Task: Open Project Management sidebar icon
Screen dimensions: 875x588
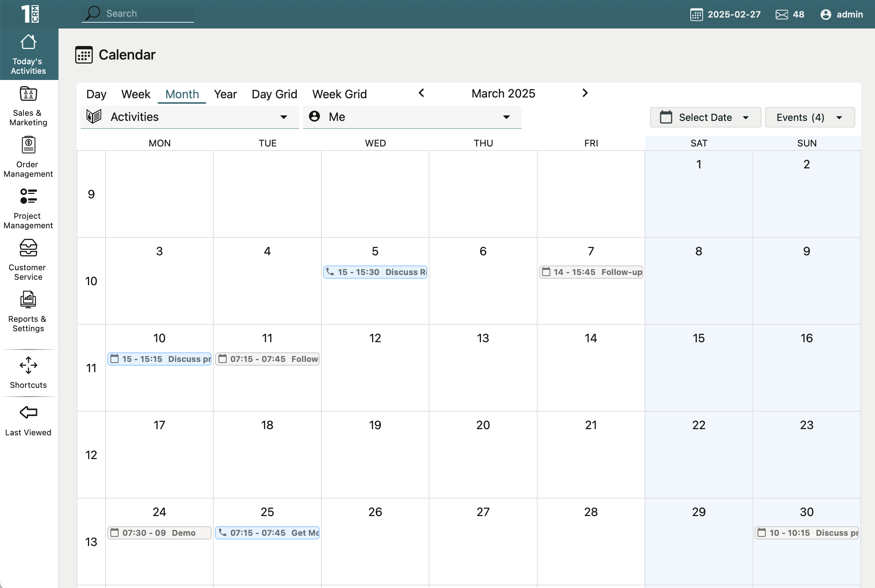Action: coord(28,196)
